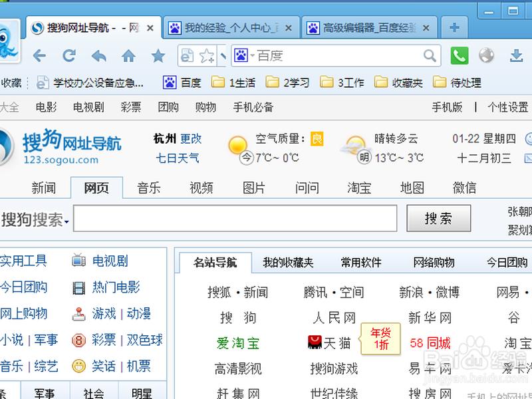Viewport: 532px width, 399px height.
Task: Click tomorrow's cloudy weather icon
Action: click(354, 145)
